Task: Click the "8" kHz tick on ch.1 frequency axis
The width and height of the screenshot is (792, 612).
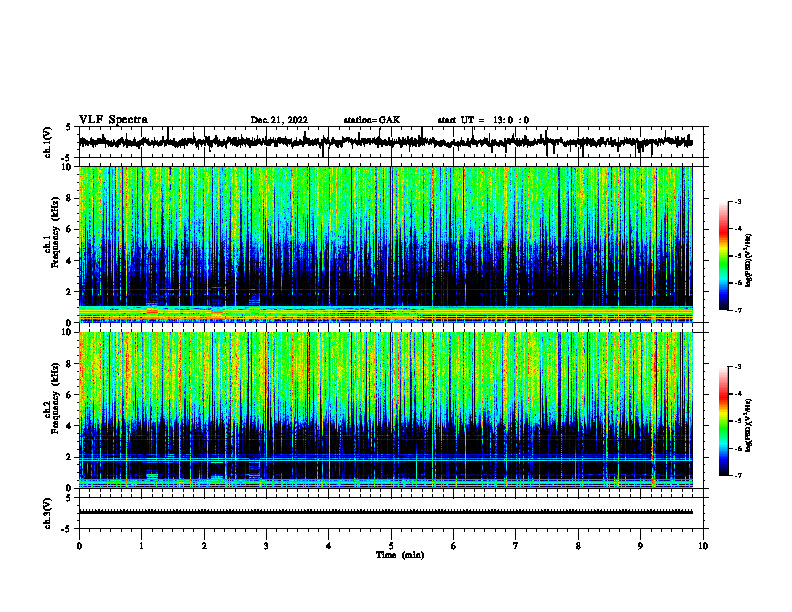Action: (x=69, y=198)
